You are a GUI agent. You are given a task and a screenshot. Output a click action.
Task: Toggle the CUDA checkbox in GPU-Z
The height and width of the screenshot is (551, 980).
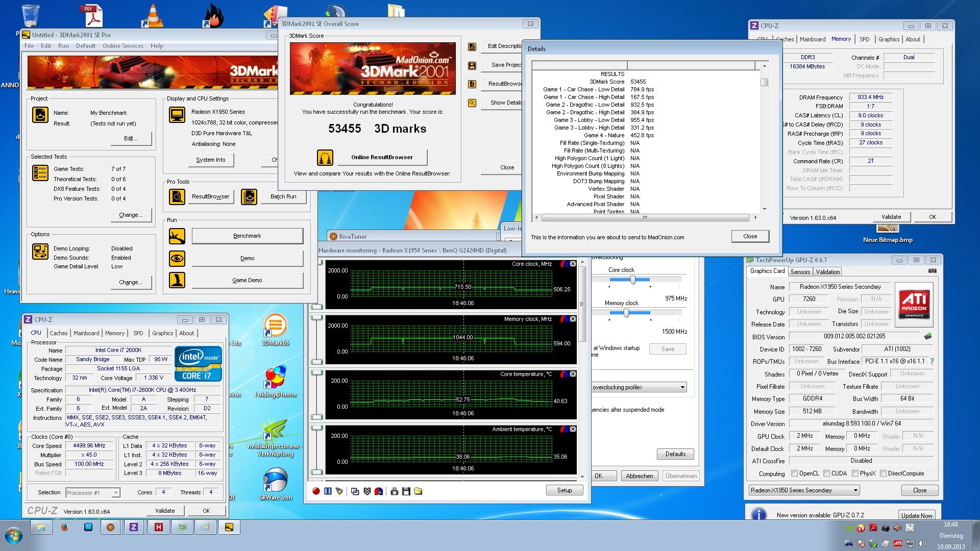pos(826,473)
